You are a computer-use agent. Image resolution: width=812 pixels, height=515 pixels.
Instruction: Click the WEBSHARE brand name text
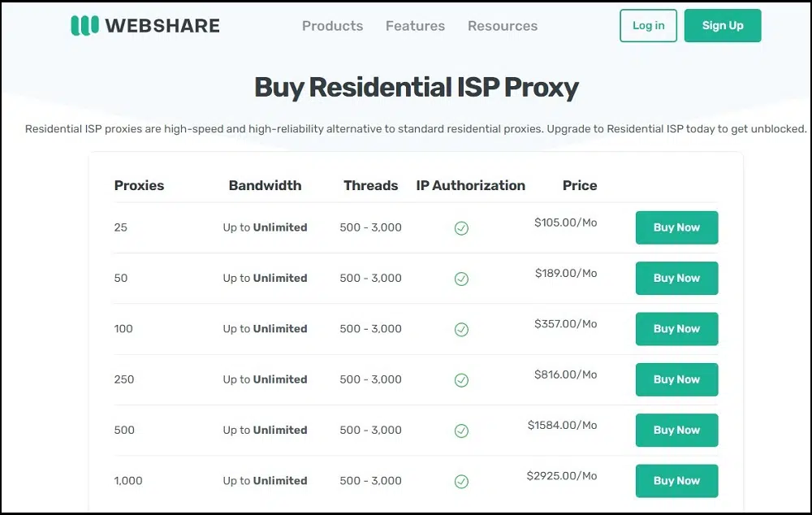162,26
